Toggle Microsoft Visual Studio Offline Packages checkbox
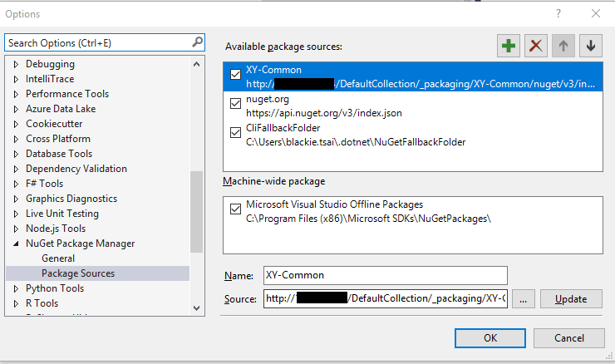This screenshot has height=364, width=615. 236,209
